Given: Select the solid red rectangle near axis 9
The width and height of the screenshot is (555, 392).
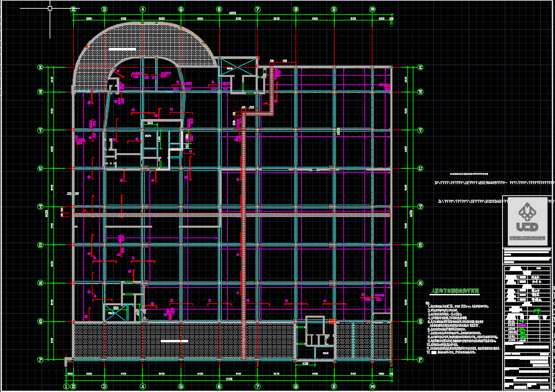Looking at the screenshot, I should pyautogui.click(x=332, y=321).
